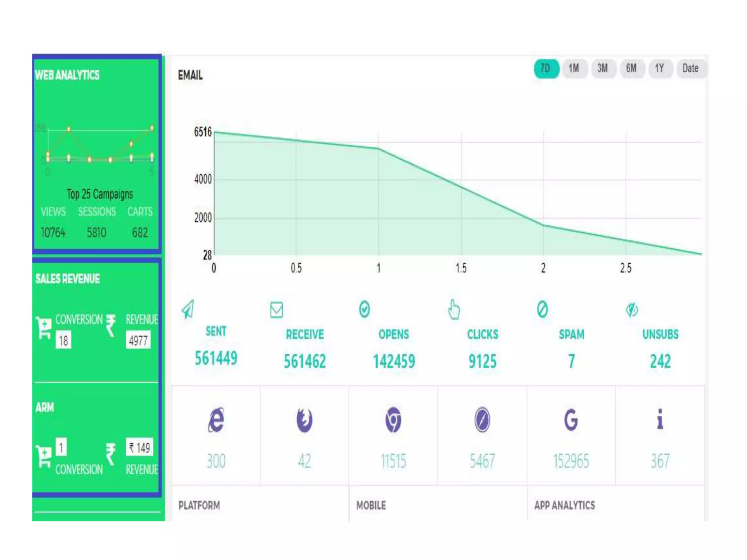
Task: Click the Sent paper plane icon
Action: click(188, 309)
